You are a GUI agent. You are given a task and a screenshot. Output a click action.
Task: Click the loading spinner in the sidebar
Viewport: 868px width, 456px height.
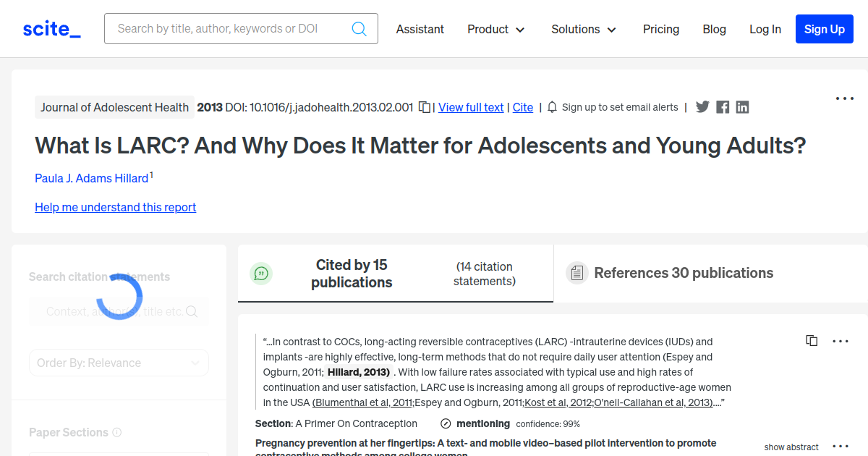(120, 295)
